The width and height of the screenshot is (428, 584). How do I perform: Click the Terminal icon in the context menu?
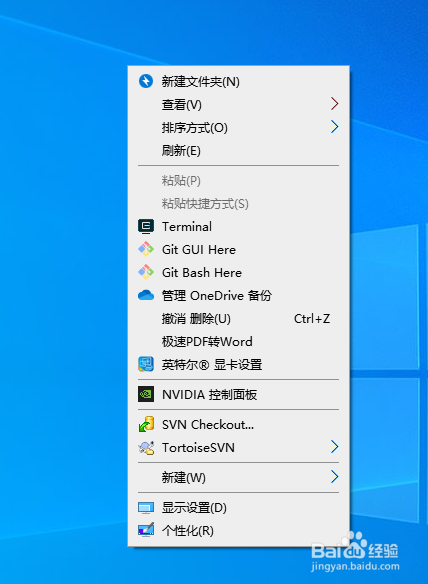(x=146, y=226)
